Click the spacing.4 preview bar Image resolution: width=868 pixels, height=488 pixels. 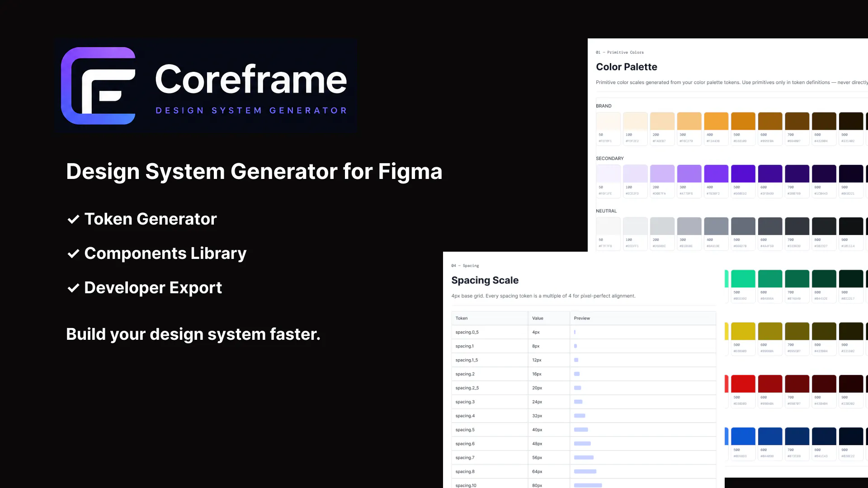pyautogui.click(x=580, y=416)
